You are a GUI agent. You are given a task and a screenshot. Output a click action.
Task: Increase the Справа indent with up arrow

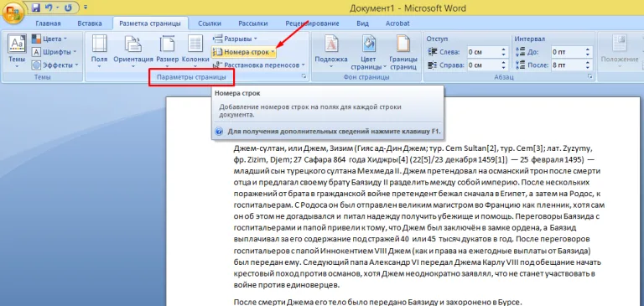(x=504, y=63)
